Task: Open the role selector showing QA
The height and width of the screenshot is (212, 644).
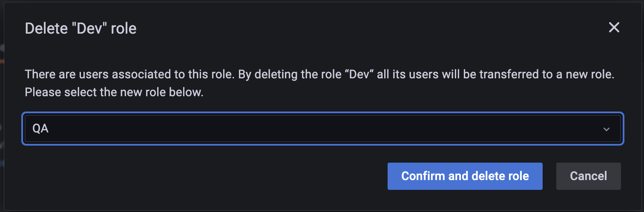Action: pyautogui.click(x=322, y=129)
